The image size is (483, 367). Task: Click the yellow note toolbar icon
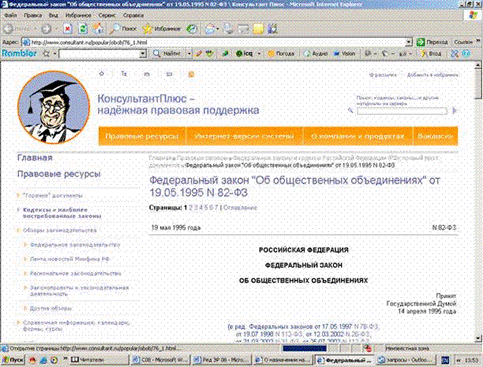tap(258, 29)
